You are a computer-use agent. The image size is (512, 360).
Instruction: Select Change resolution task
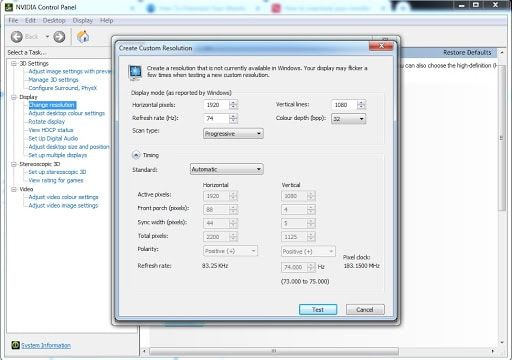tap(52, 105)
